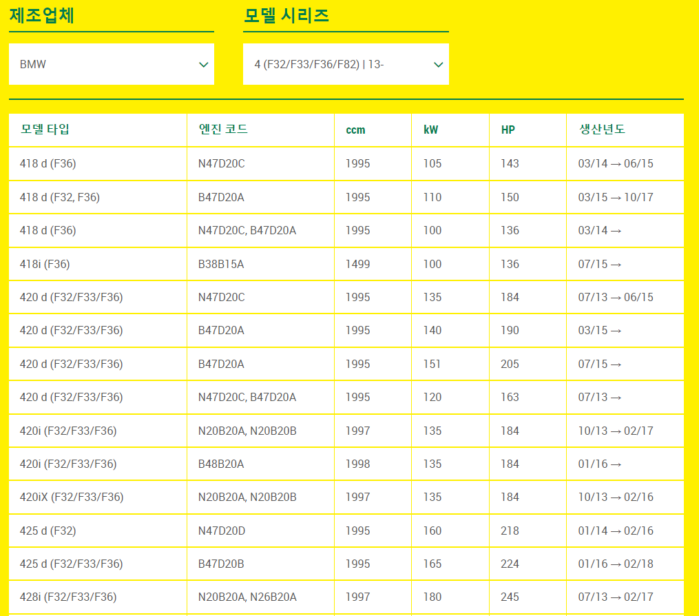Click the chevron arrow in the BMW dropdown
The width and height of the screenshot is (699, 616).
(204, 65)
